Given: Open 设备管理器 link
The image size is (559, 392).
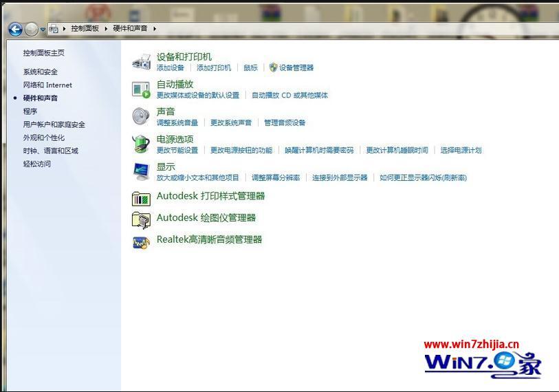Looking at the screenshot, I should coord(296,68).
